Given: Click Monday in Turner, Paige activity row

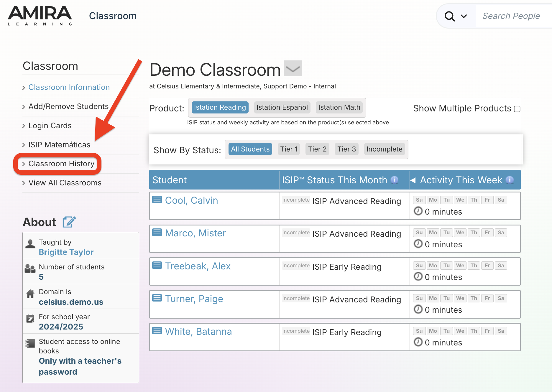Looking at the screenshot, I should click(x=433, y=298).
